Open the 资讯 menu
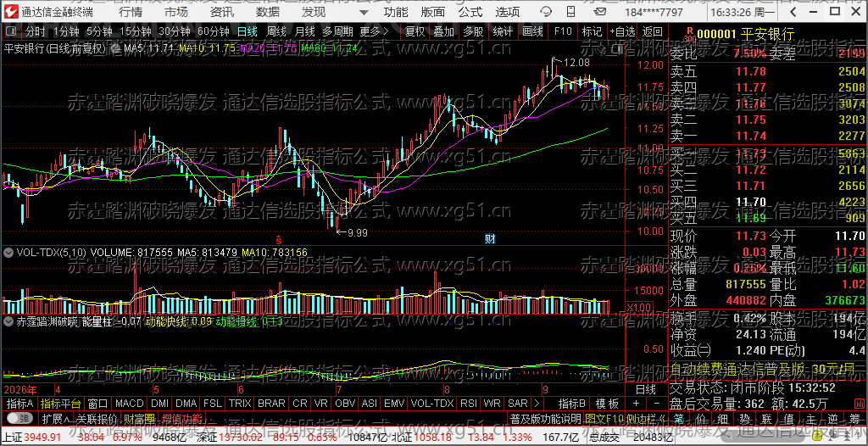This screenshot has width=868, height=446. coord(222,12)
